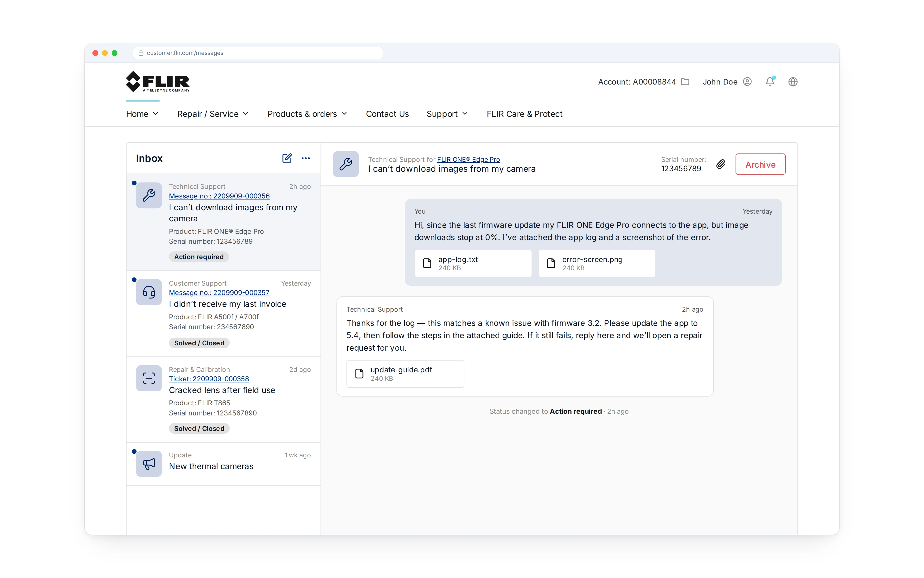The image size is (924, 578).
Task: Open Inbox more options menu
Action: coord(306,158)
